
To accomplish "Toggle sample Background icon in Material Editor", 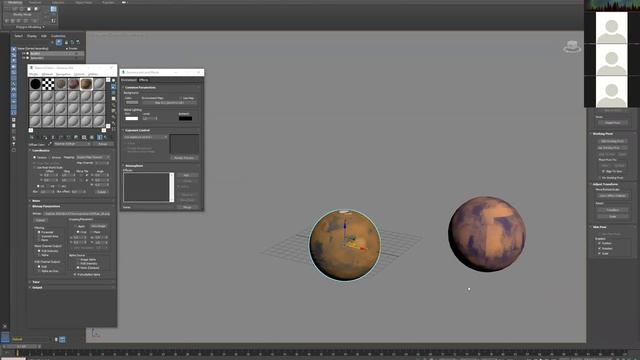I will tap(113, 93).
